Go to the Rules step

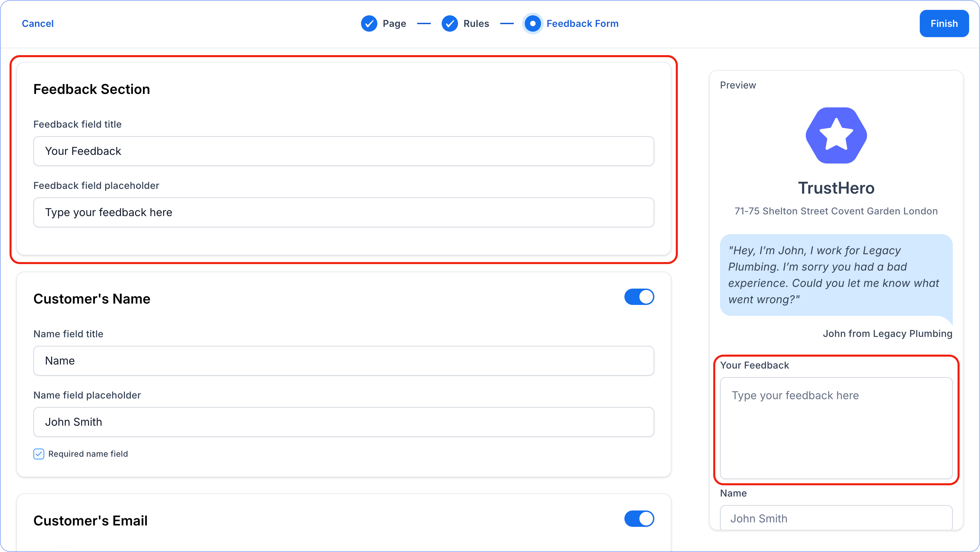click(x=476, y=23)
